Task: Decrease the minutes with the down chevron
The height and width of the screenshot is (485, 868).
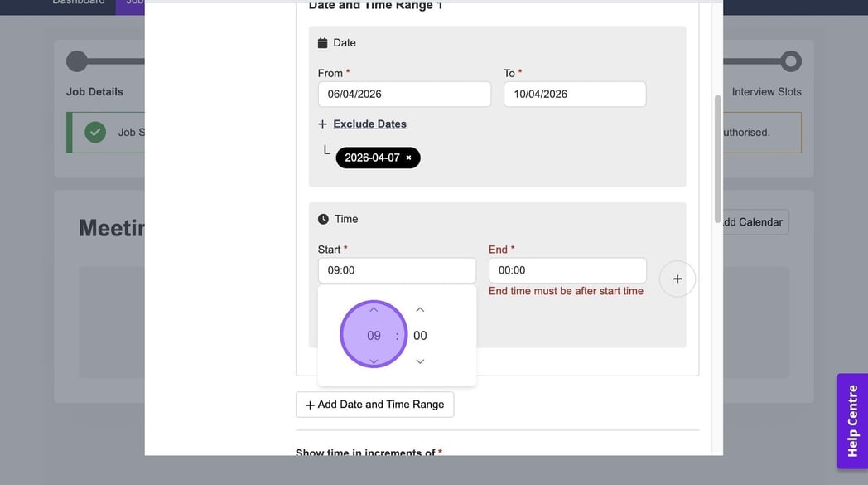Action: pyautogui.click(x=420, y=361)
